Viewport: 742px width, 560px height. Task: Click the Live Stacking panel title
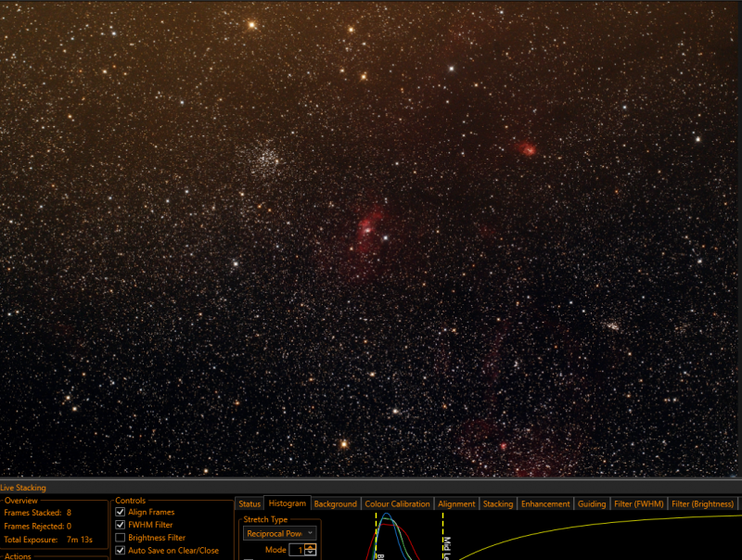(x=23, y=488)
